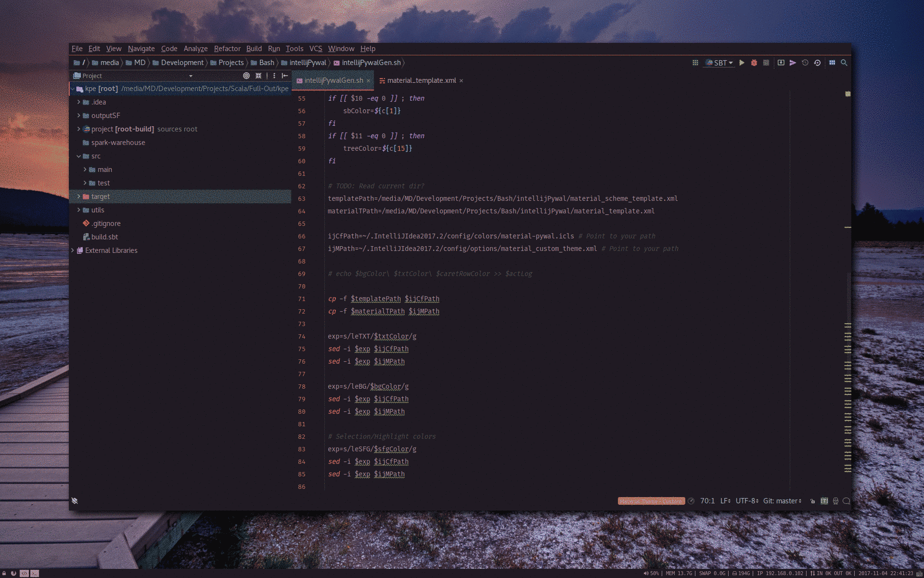Select build.sbt file in project tree
Screen dimensions: 924x578
pyautogui.click(x=104, y=237)
